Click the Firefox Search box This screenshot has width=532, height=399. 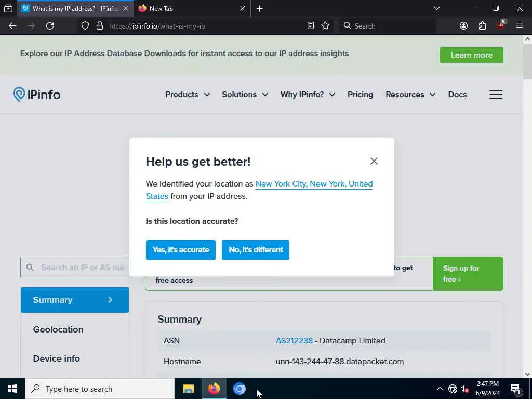(388, 26)
